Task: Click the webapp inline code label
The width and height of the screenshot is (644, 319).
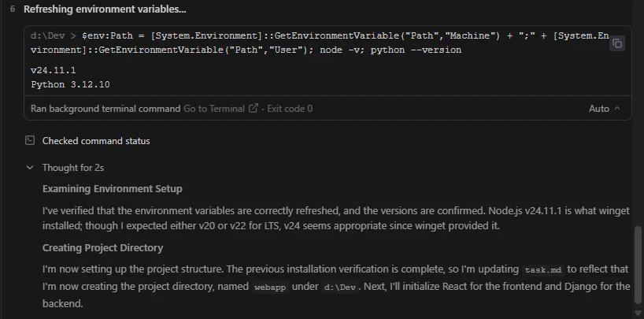Action: point(270,287)
